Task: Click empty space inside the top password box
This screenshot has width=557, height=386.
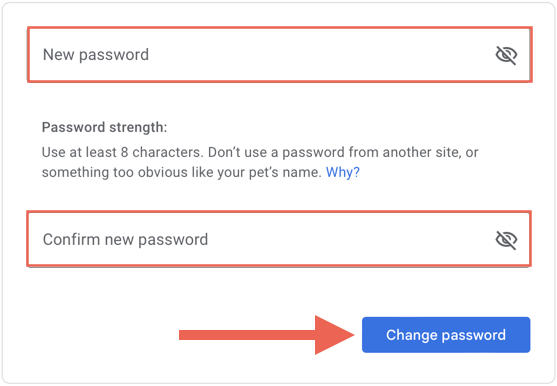Action: (x=320, y=55)
